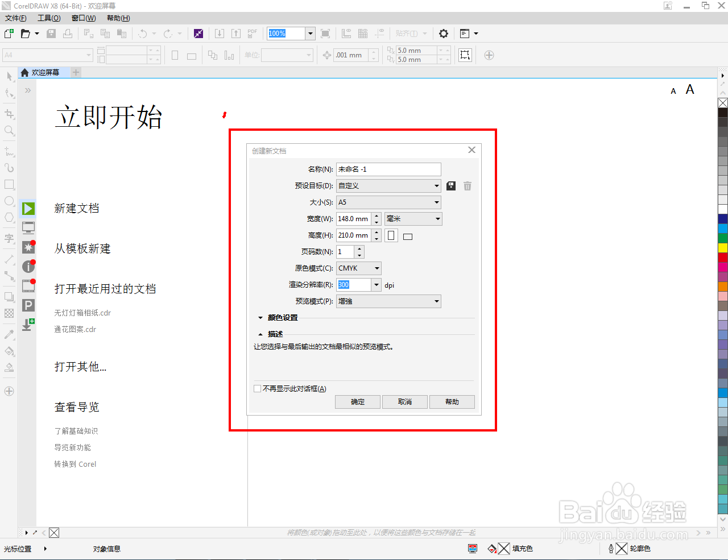The image size is (728, 560).
Task: Select the Rectangle tool in toolbox
Action: tap(9, 184)
